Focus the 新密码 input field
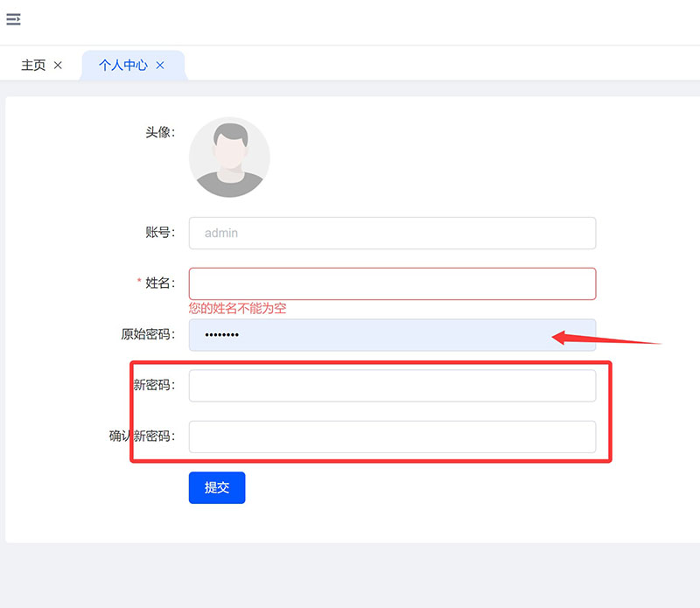Screen dimensions: 700x608 (392, 386)
